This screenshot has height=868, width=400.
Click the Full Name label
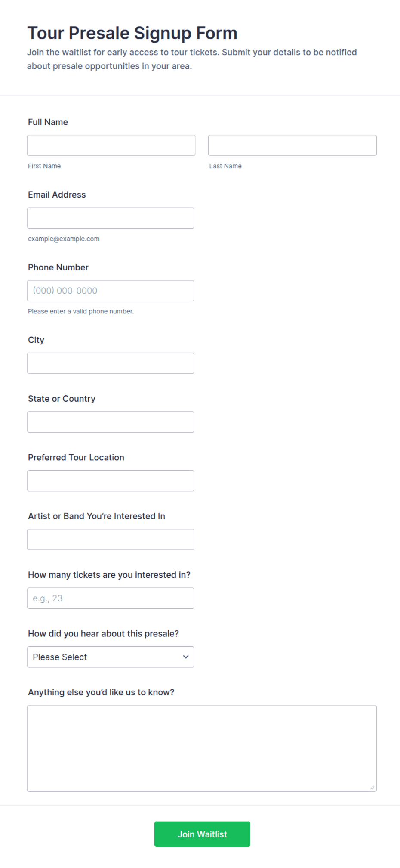pos(48,122)
